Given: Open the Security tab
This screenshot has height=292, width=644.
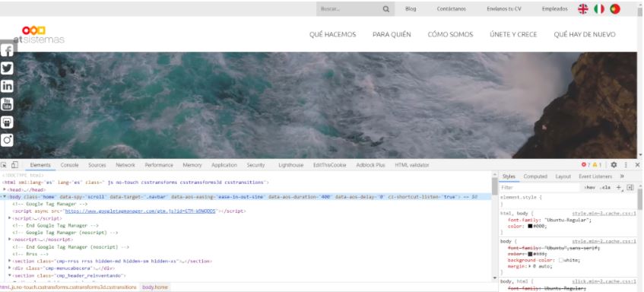Looking at the screenshot, I should point(256,165).
